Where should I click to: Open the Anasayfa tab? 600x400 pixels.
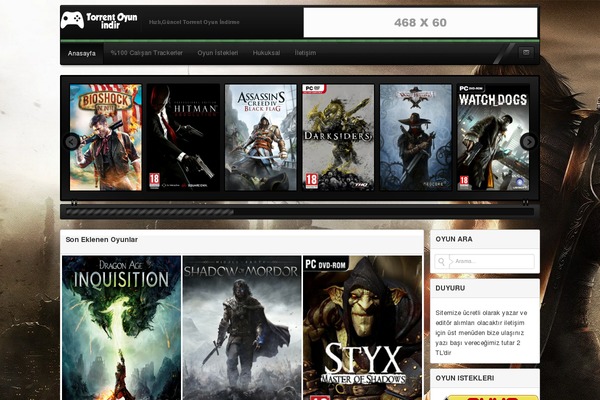tap(81, 53)
